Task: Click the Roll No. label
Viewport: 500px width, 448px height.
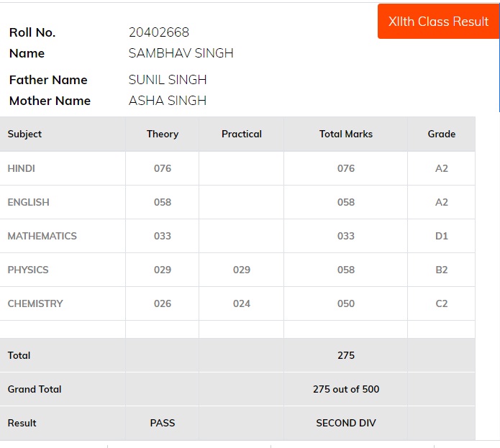Action: (x=32, y=32)
